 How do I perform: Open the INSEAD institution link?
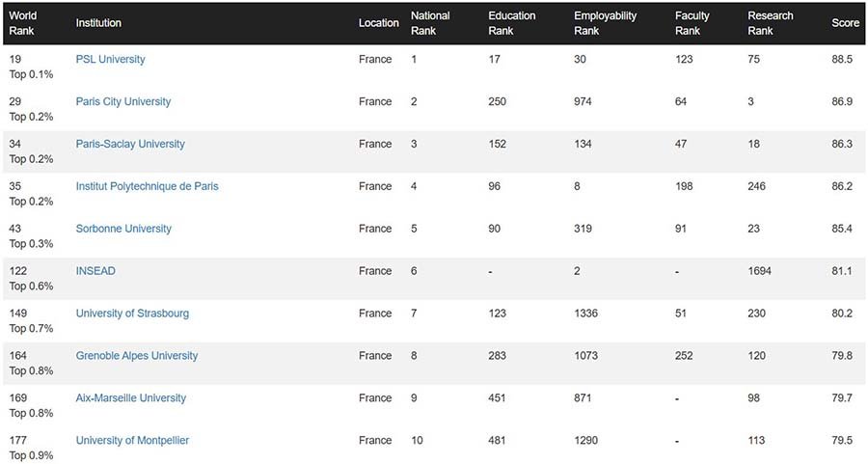pyautogui.click(x=95, y=272)
